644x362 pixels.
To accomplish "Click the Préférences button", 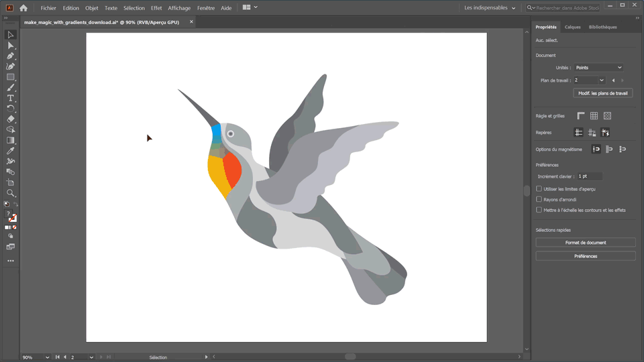I will coord(585,256).
